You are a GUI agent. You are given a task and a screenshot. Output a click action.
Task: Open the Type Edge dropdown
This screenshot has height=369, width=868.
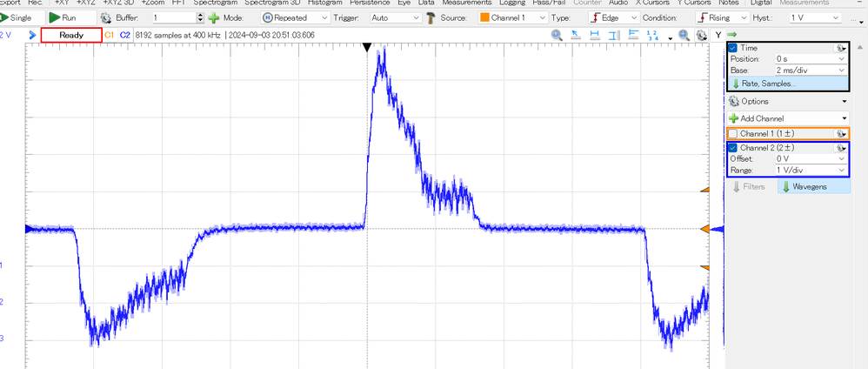(x=613, y=17)
